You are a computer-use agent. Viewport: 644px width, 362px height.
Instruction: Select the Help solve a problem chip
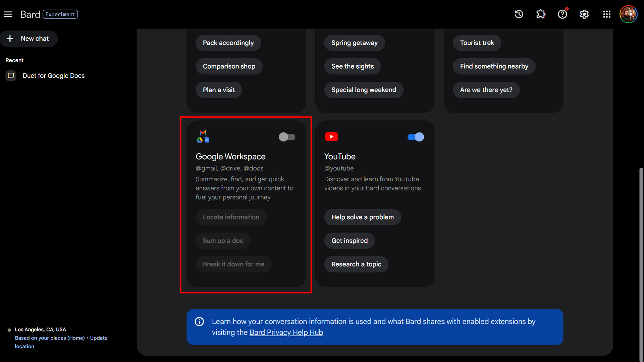click(362, 217)
